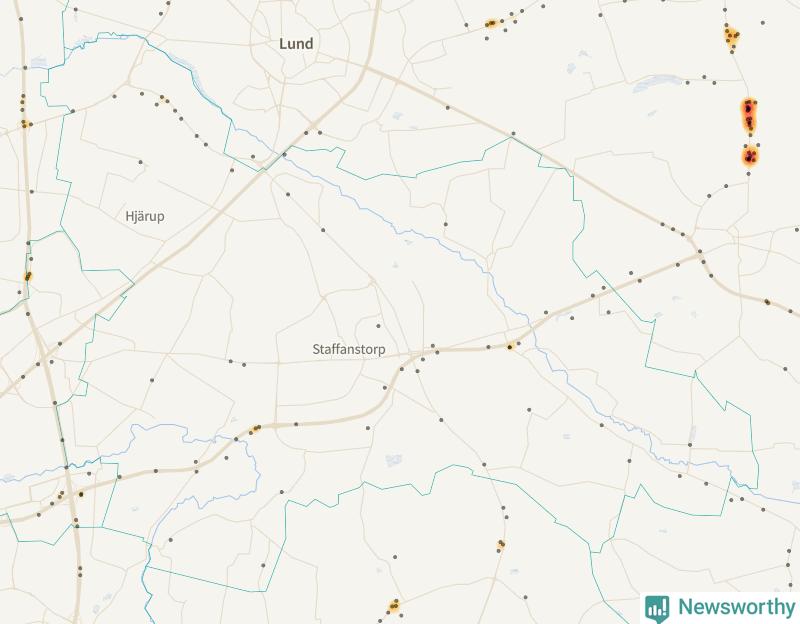The width and height of the screenshot is (800, 624).
Task: Select the small orange hotspot south of Staffanstorp's southeast road
Action: 501,545
